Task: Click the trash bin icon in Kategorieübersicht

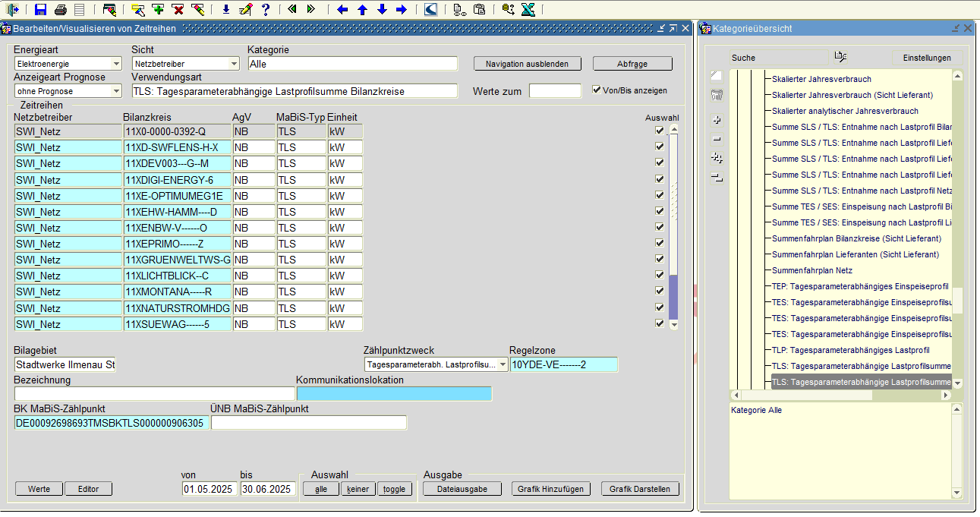Action: tap(717, 96)
